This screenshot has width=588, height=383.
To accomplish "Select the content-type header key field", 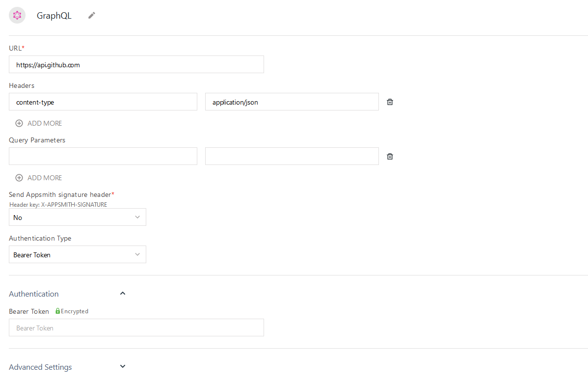I will pyautogui.click(x=103, y=102).
